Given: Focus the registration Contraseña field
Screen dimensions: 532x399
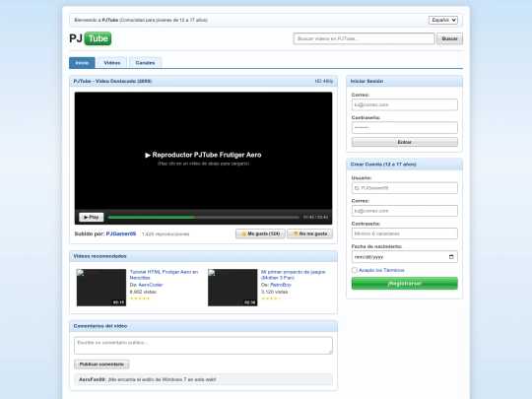Looking at the screenshot, I should click(x=405, y=233).
